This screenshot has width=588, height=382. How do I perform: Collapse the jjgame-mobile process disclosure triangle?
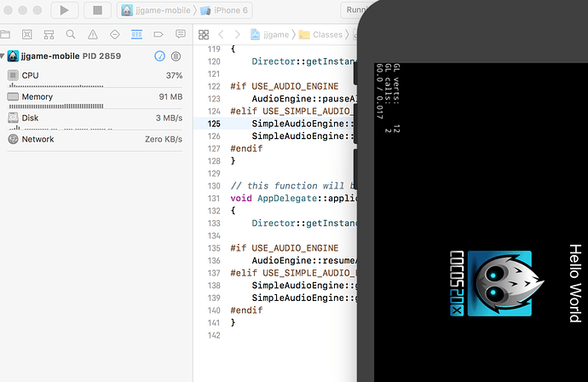[3, 56]
